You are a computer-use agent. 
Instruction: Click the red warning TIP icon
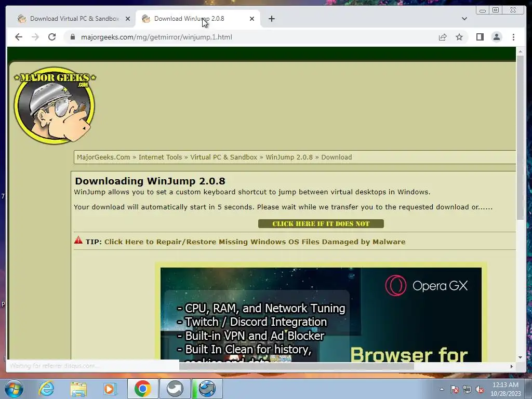[x=78, y=240]
